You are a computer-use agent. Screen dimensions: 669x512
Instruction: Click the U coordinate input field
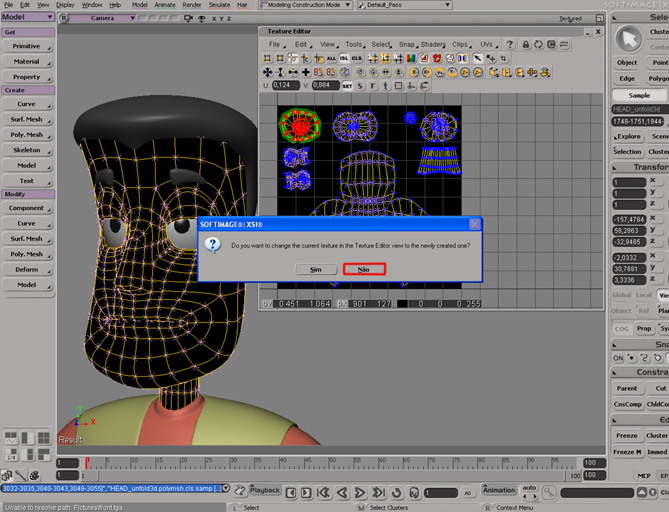point(286,85)
